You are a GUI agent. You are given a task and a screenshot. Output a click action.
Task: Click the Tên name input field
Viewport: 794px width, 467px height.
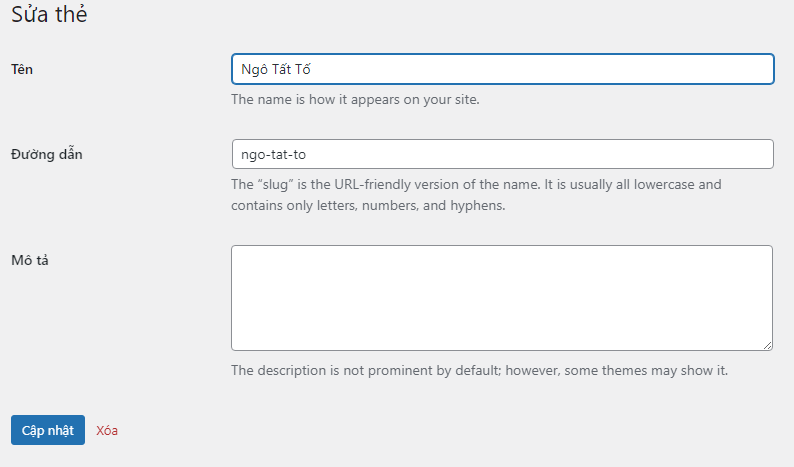click(501, 69)
